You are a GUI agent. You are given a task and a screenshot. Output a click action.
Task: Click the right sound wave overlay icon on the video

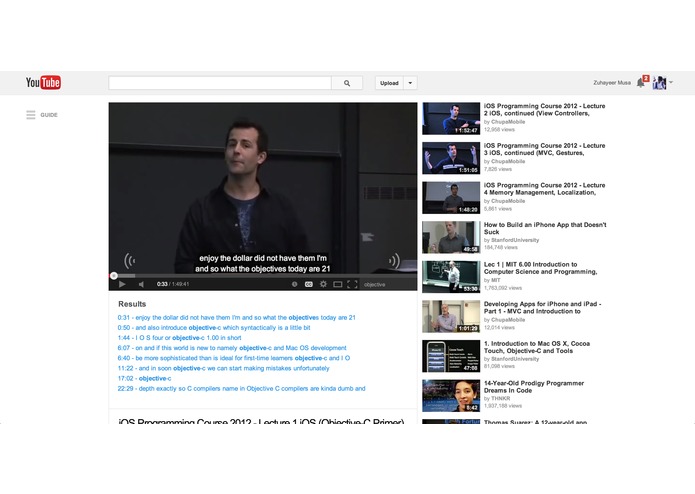394,261
